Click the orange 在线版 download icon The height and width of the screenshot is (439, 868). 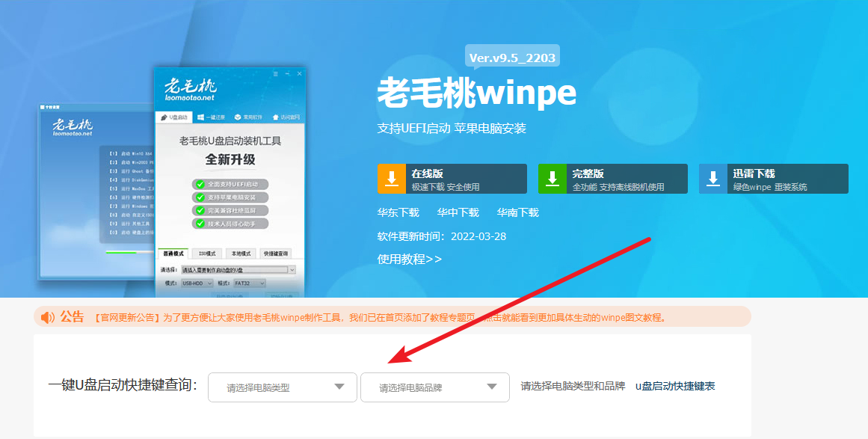coord(391,179)
